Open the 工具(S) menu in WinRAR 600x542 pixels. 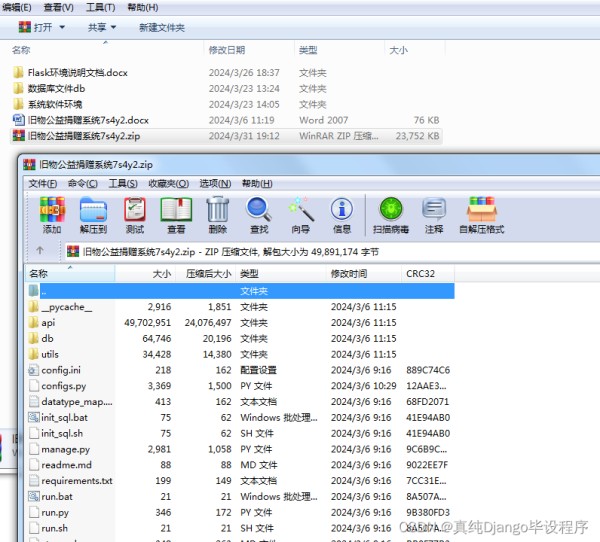pos(123,184)
